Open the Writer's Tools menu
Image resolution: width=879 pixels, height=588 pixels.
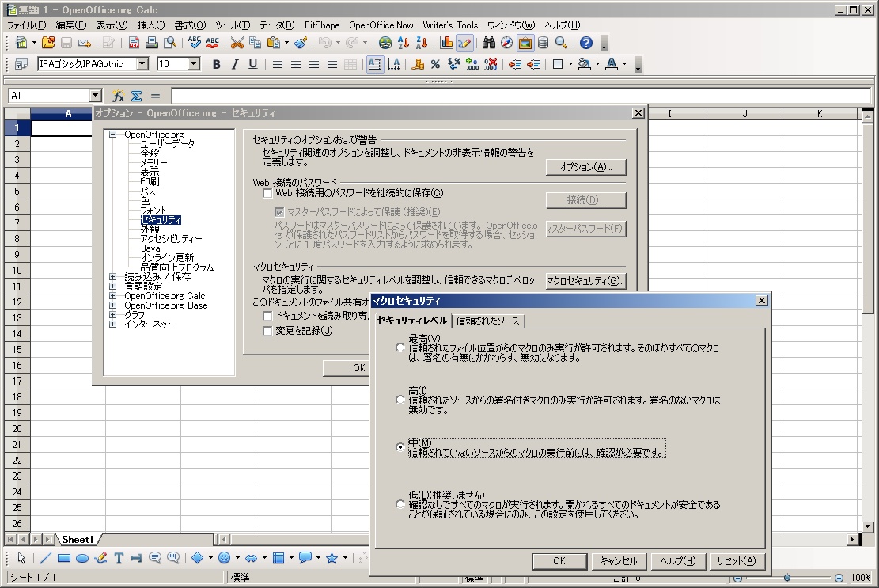(450, 25)
